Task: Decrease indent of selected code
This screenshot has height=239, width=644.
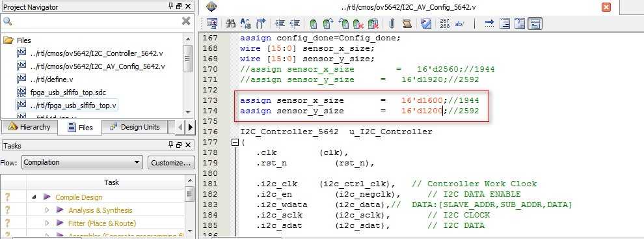Action: point(295,23)
